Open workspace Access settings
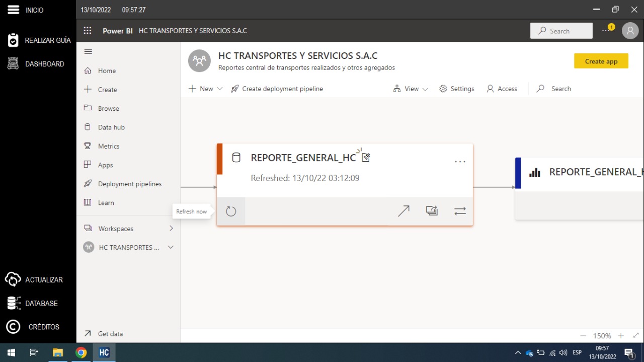Screen dimensions: 644x362 (502, 89)
